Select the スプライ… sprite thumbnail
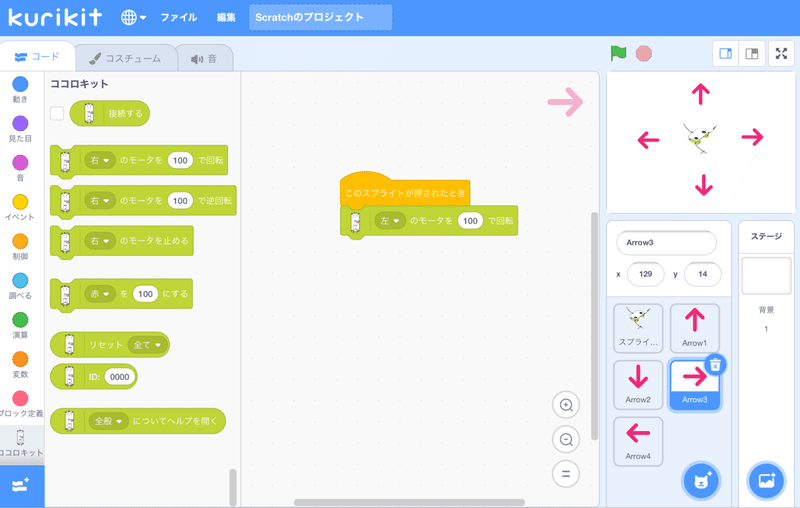This screenshot has height=508, width=800. (x=638, y=328)
